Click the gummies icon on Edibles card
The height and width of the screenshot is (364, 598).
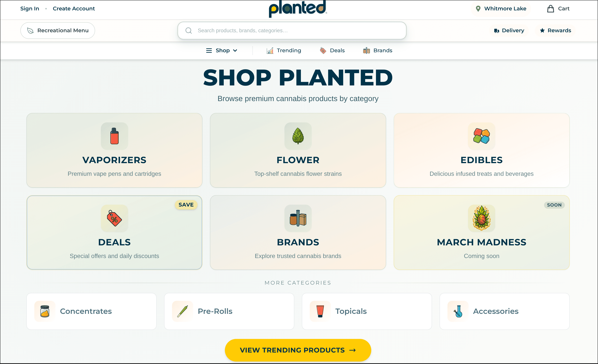(x=481, y=136)
